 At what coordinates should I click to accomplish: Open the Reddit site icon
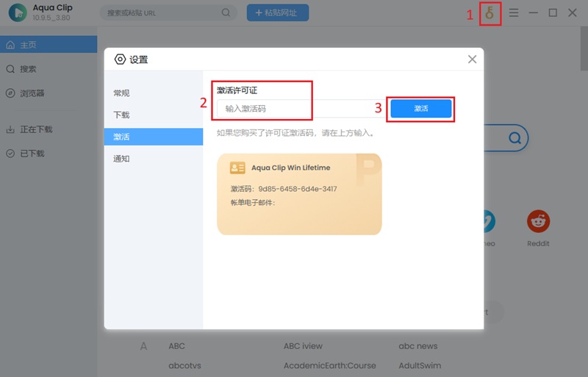pyautogui.click(x=538, y=221)
